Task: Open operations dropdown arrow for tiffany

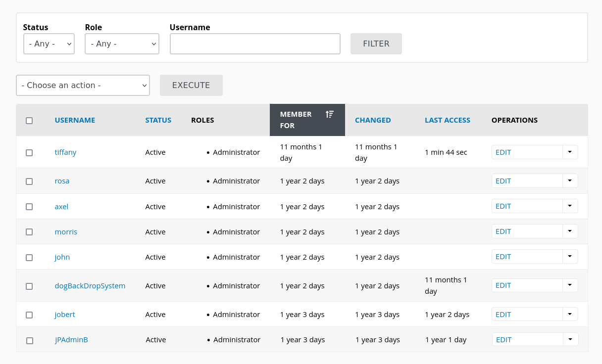Action: [x=570, y=152]
